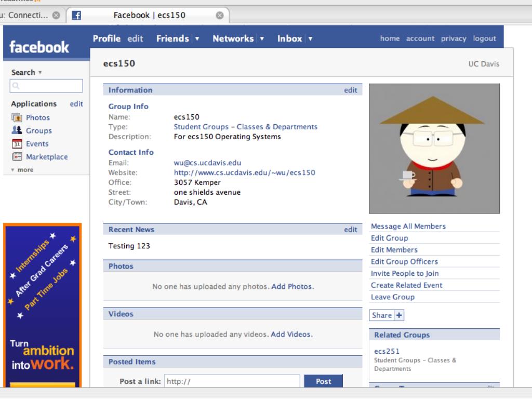Screen dimensions: 532x399
Task: Go to the home link
Action: (390, 38)
